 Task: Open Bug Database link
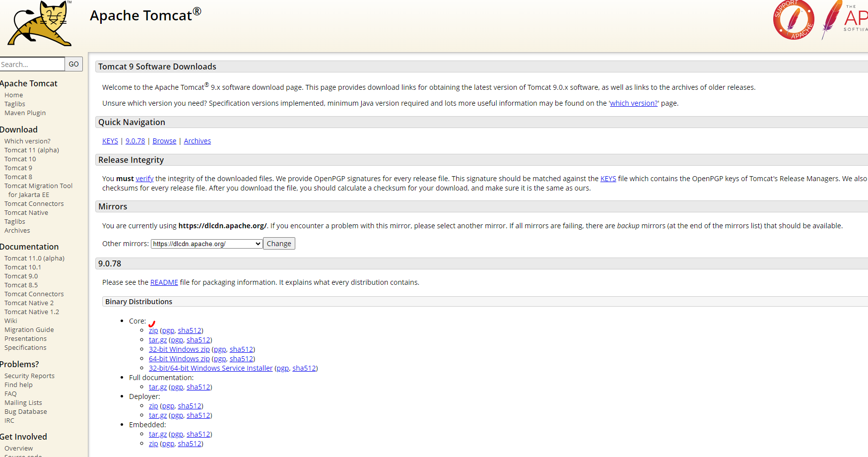coord(26,412)
